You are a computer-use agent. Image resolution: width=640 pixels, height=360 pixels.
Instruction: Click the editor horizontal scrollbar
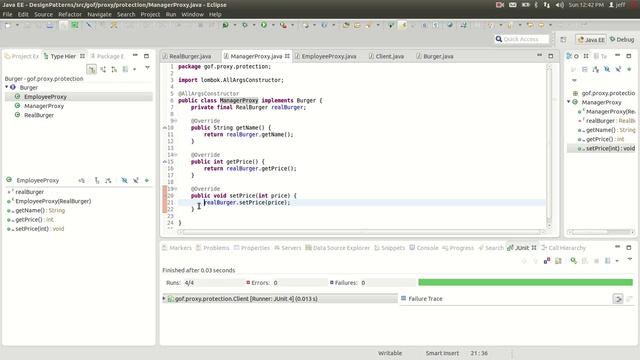point(361,232)
